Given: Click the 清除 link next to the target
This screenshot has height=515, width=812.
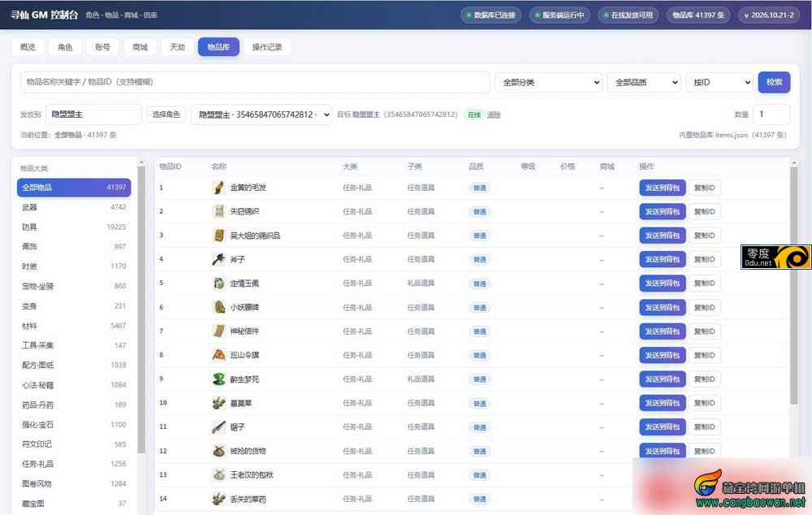Looking at the screenshot, I should (494, 115).
